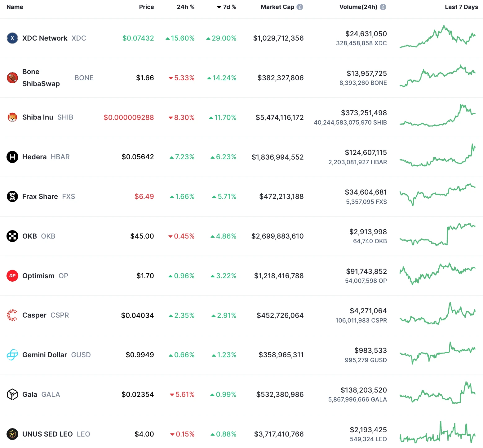
Task: Click the Bone ShibaSwap coin logo
Action: click(12, 78)
